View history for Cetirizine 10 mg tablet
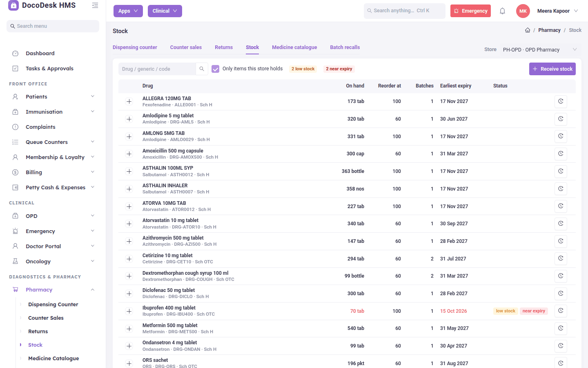 pos(561,258)
